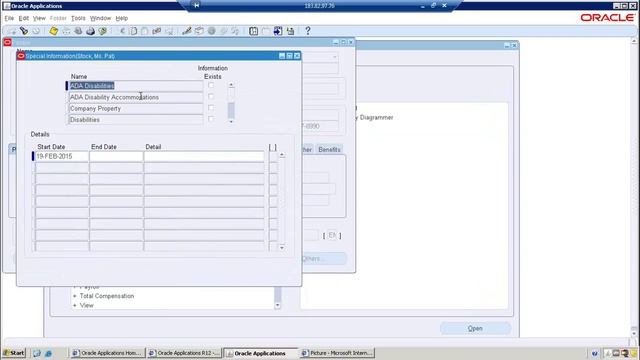Click the Find flashlight toolbar icon
The width and height of the screenshot is (640, 360).
tap(24, 31)
